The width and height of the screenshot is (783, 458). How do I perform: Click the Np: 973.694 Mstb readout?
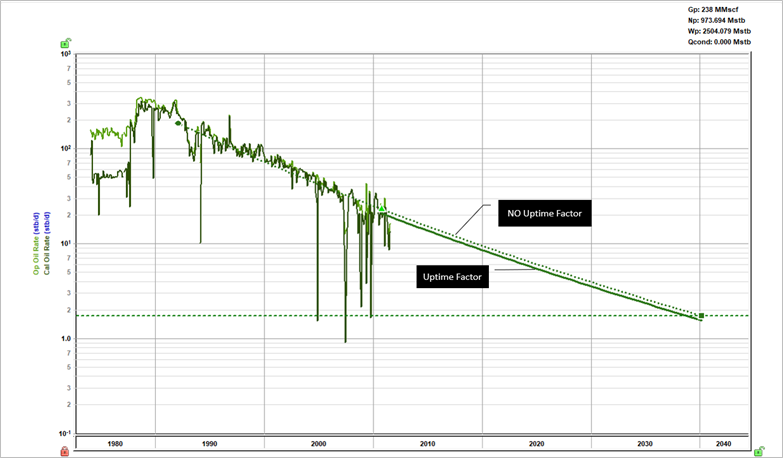tap(717, 20)
